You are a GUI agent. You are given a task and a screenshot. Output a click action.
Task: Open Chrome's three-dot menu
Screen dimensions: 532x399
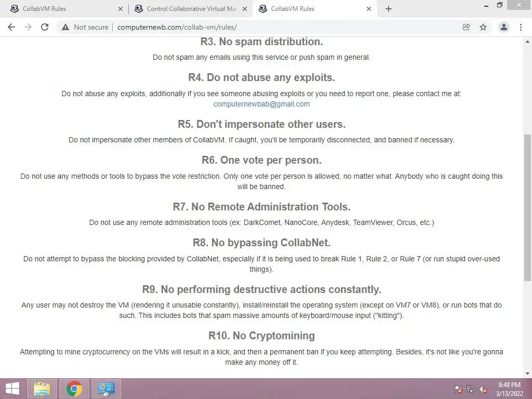point(521,27)
